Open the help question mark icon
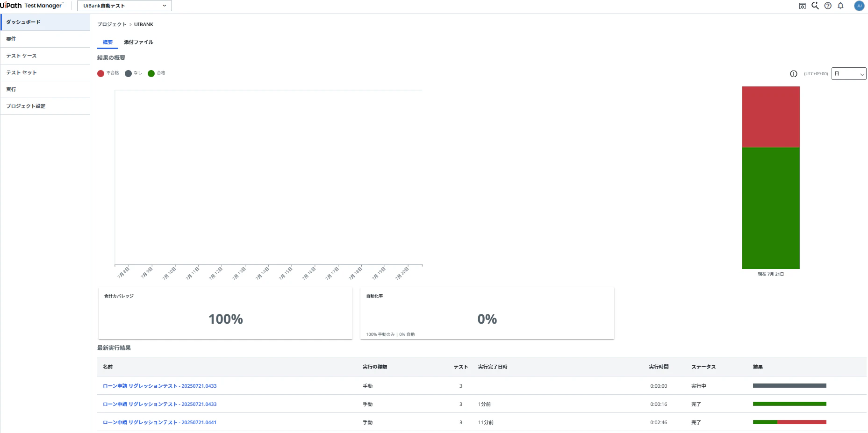 828,6
